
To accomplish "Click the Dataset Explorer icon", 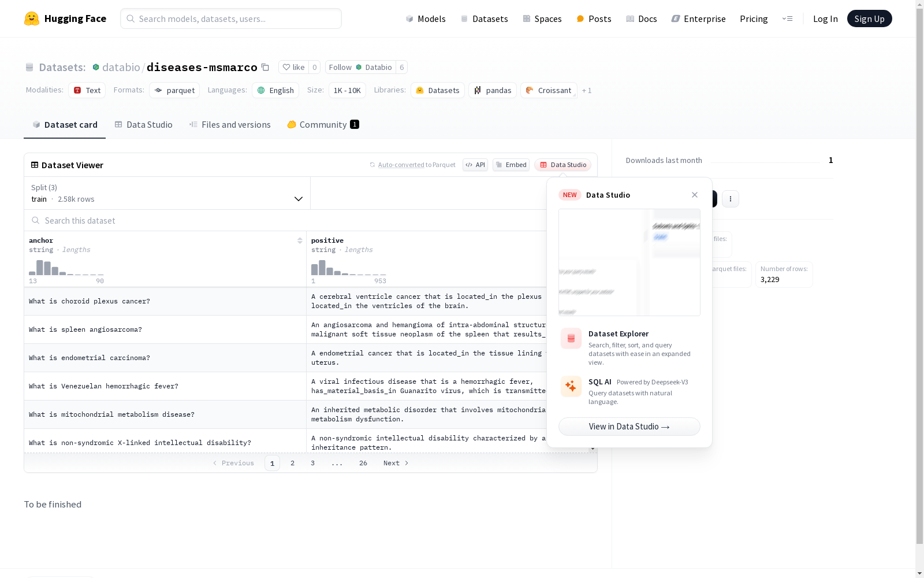I will pyautogui.click(x=571, y=339).
